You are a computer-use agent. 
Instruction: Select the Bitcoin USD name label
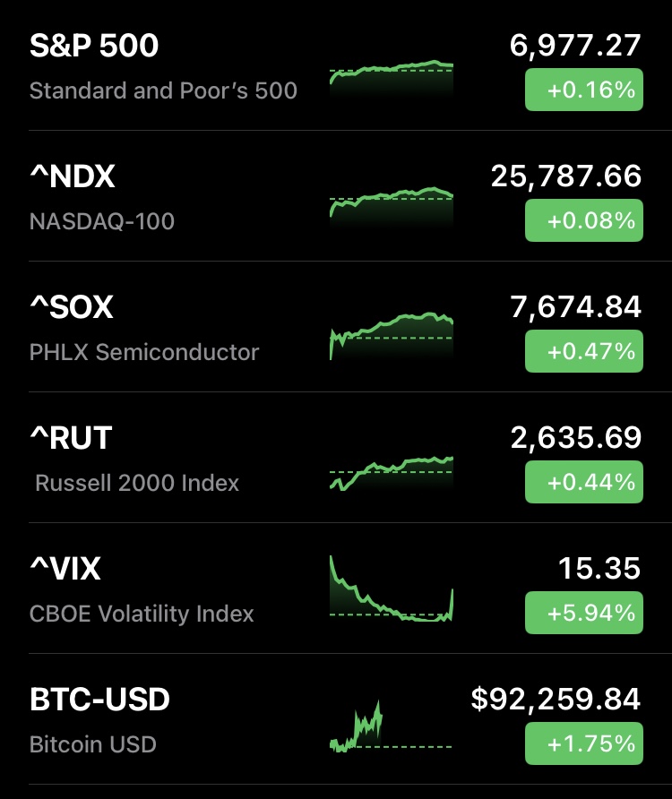tap(93, 744)
